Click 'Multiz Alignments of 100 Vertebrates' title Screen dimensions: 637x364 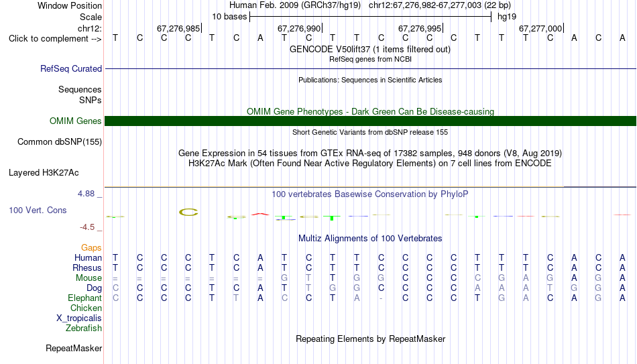[370, 239]
